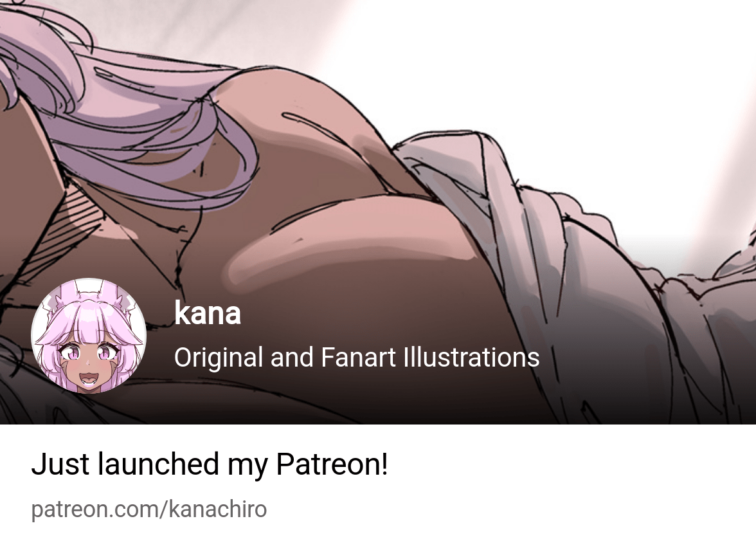Click the word "Original" in the tagline
This screenshot has height=548, width=756.
219,358
